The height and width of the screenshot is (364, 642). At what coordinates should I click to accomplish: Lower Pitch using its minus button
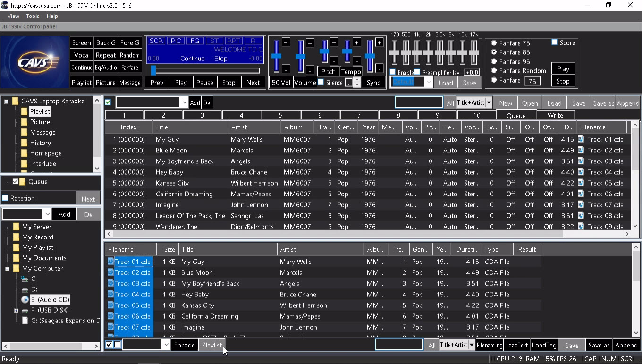point(334,61)
